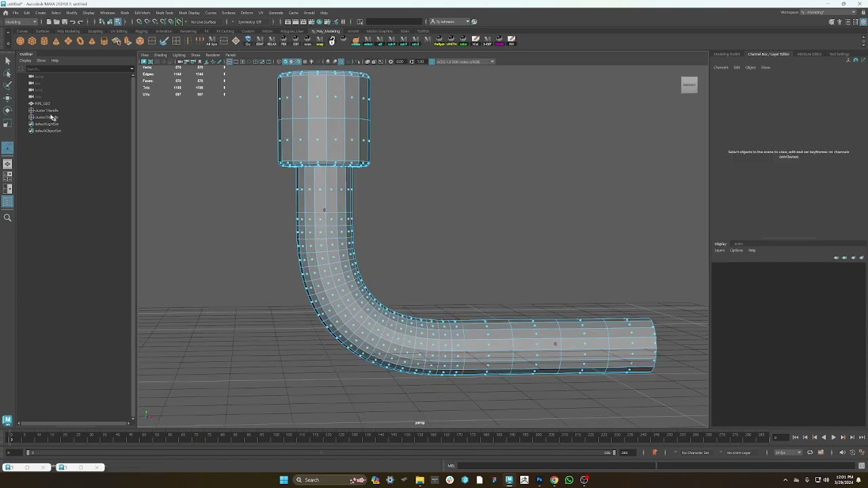Click the RELAX shelf button
868x488 pixels.
[x=272, y=41]
